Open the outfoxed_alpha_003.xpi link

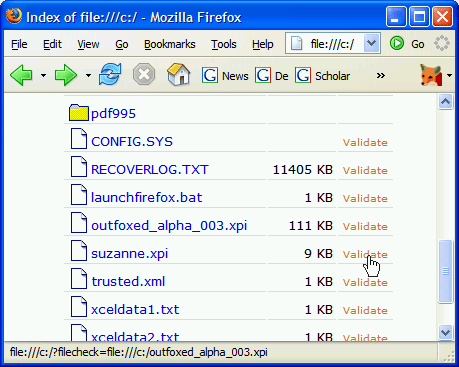click(x=169, y=226)
